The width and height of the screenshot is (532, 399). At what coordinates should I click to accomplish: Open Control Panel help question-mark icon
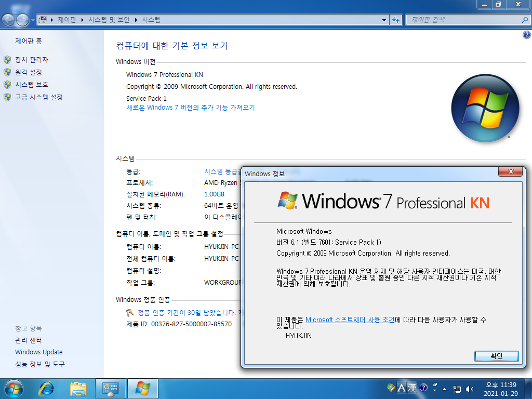coord(527,35)
